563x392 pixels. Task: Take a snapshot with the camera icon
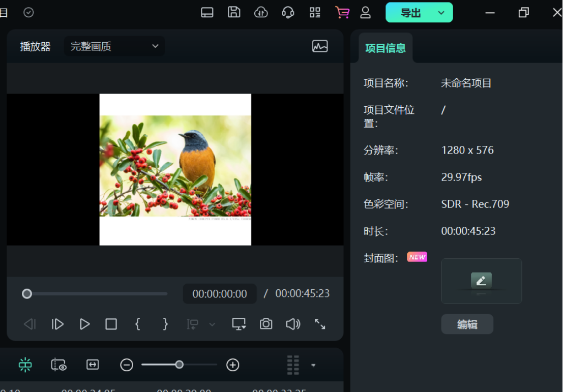coord(266,324)
